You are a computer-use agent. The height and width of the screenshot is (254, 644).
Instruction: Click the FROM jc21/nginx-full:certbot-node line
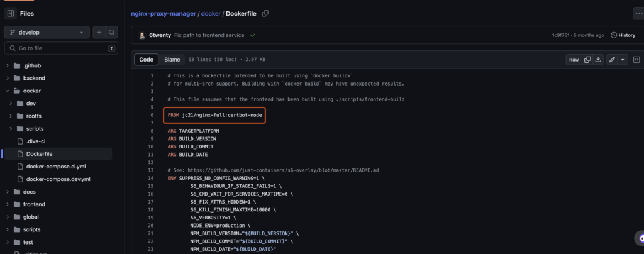point(215,115)
